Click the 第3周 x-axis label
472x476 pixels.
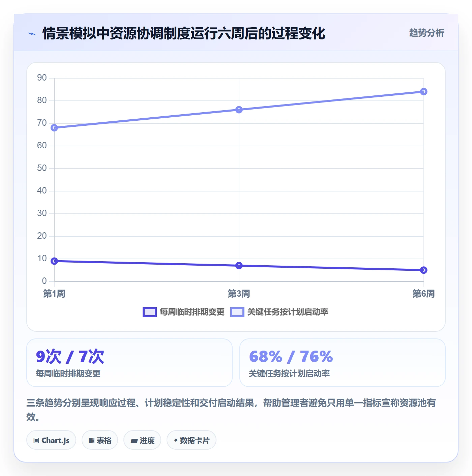pos(239,294)
